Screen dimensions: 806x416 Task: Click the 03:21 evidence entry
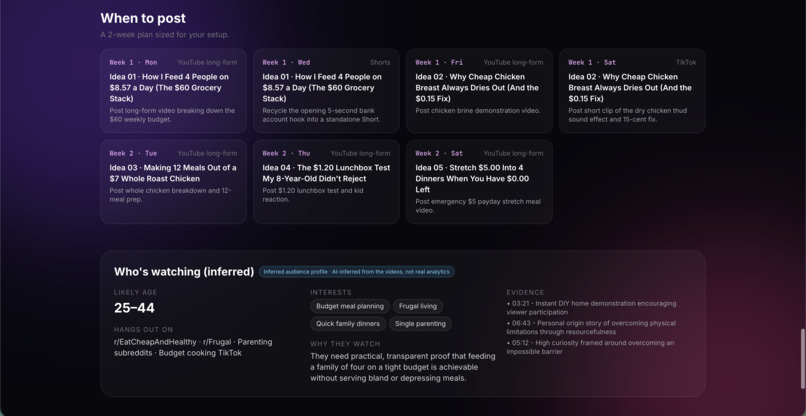591,308
